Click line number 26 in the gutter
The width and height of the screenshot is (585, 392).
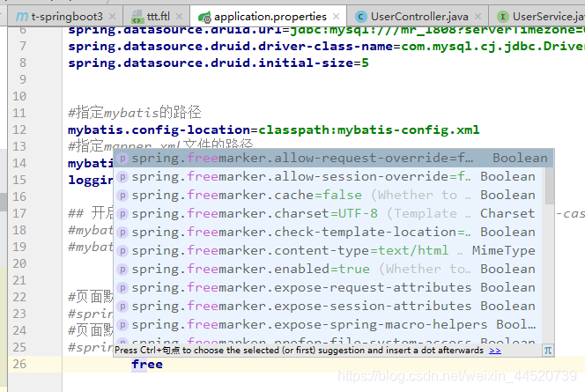(19, 364)
